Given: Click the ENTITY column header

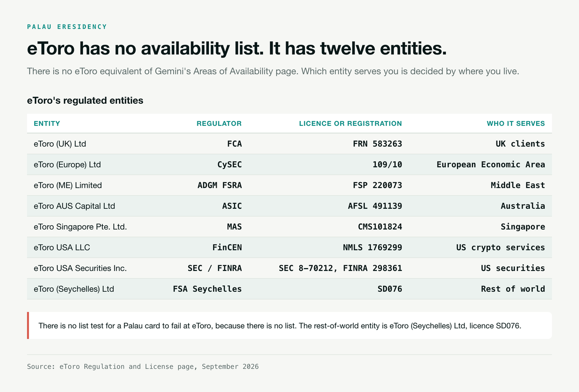Looking at the screenshot, I should [x=47, y=123].
